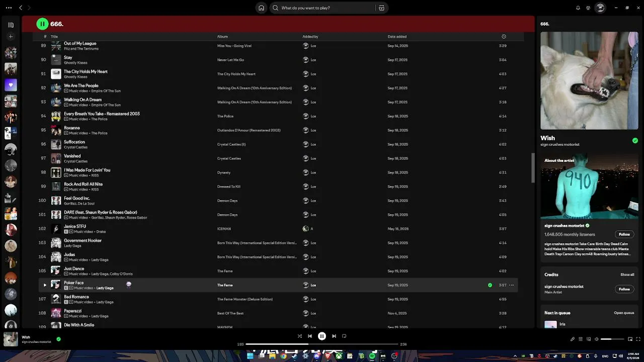The height and width of the screenshot is (362, 644).
Task: Open the What's New notifications bell
Action: 578,8
